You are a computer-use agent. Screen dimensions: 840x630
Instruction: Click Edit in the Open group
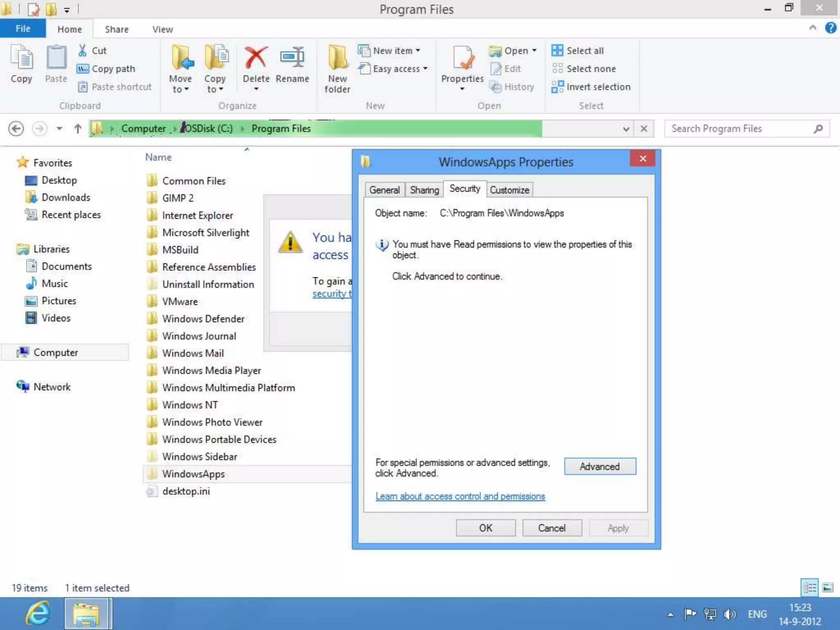click(506, 68)
